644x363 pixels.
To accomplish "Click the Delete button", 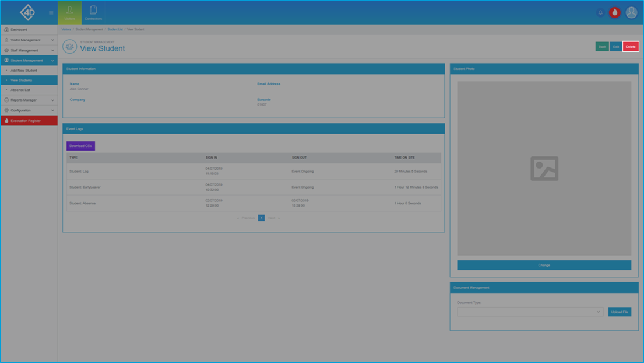I will pyautogui.click(x=631, y=47).
